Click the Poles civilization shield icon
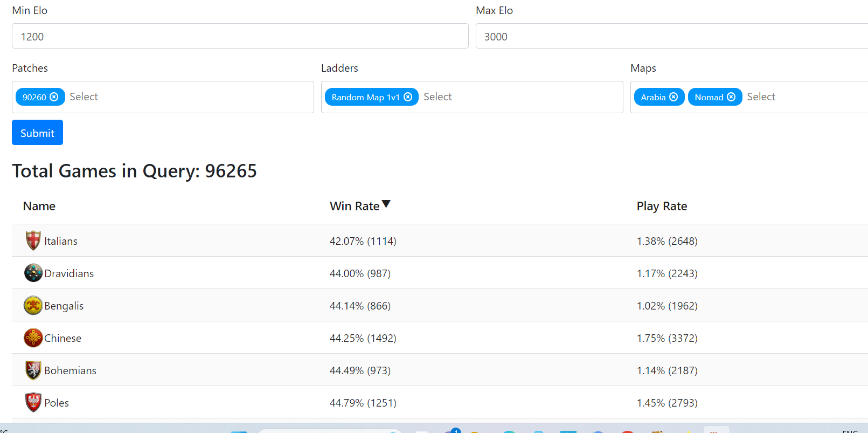 33,402
